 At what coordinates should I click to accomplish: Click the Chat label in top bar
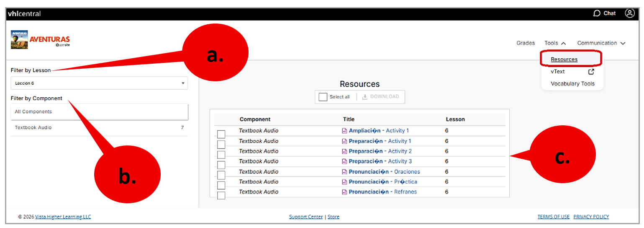click(610, 13)
